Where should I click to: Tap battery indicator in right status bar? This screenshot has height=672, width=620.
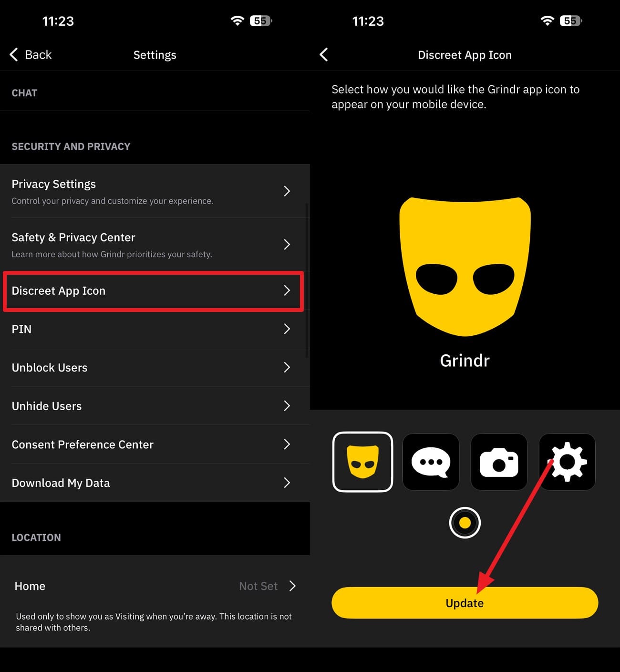(571, 21)
